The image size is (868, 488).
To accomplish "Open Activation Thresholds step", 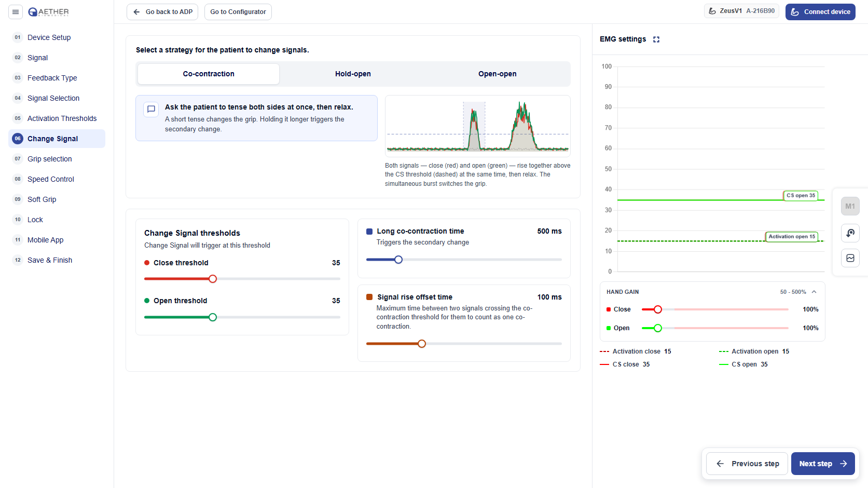I will [x=57, y=118].
